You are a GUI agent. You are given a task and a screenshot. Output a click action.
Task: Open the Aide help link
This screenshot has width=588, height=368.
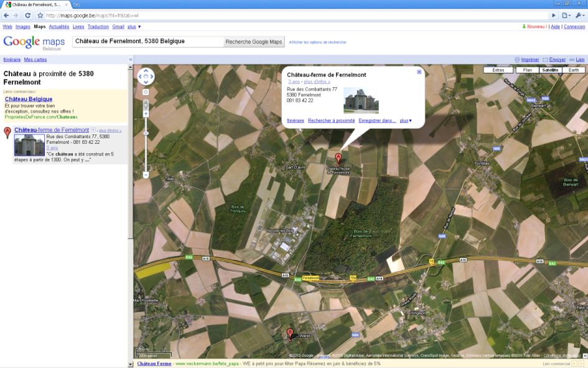point(556,27)
